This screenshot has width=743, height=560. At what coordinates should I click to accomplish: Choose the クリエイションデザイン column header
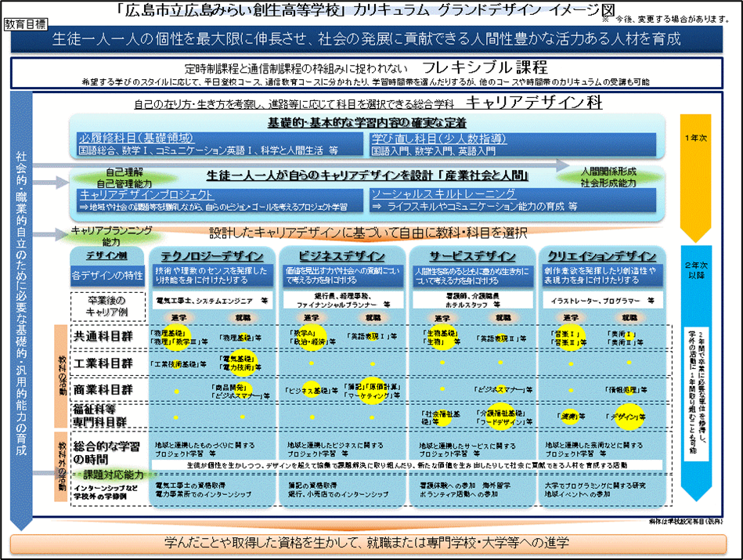[601, 257]
